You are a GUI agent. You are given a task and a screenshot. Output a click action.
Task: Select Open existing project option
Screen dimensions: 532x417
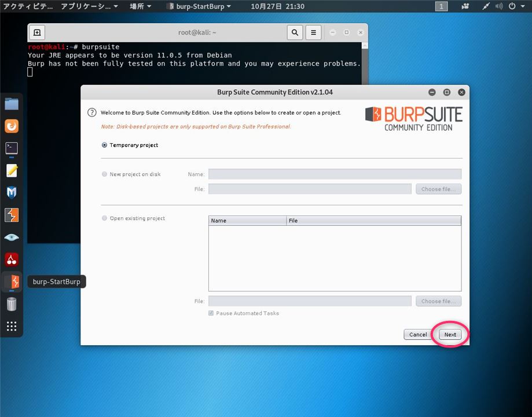(x=105, y=218)
